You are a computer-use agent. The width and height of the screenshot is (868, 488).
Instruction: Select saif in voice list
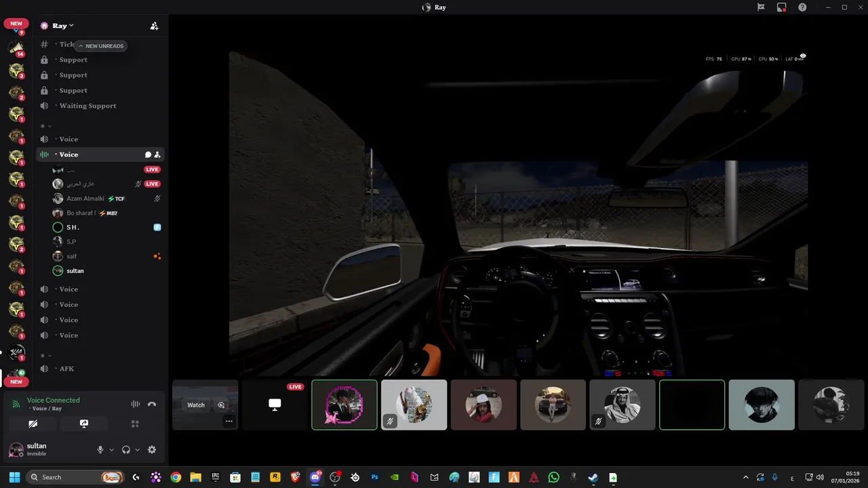point(106,256)
